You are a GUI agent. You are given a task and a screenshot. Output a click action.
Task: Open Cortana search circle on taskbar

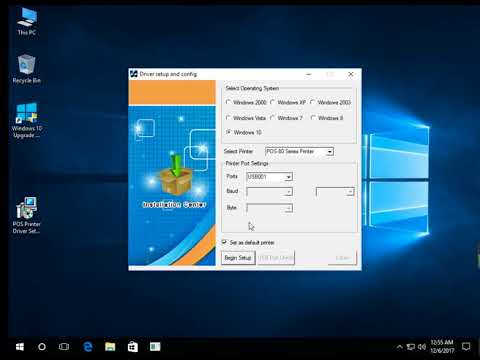(x=42, y=347)
